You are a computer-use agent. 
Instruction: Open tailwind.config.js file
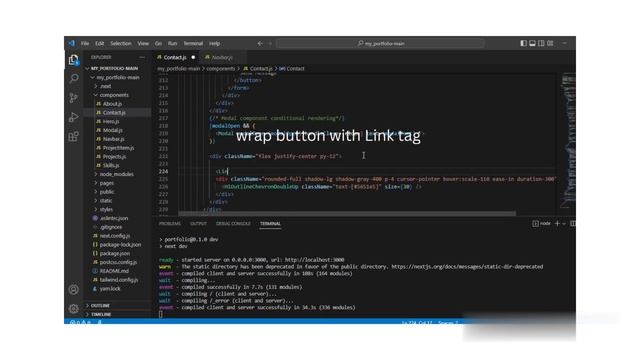(x=118, y=280)
